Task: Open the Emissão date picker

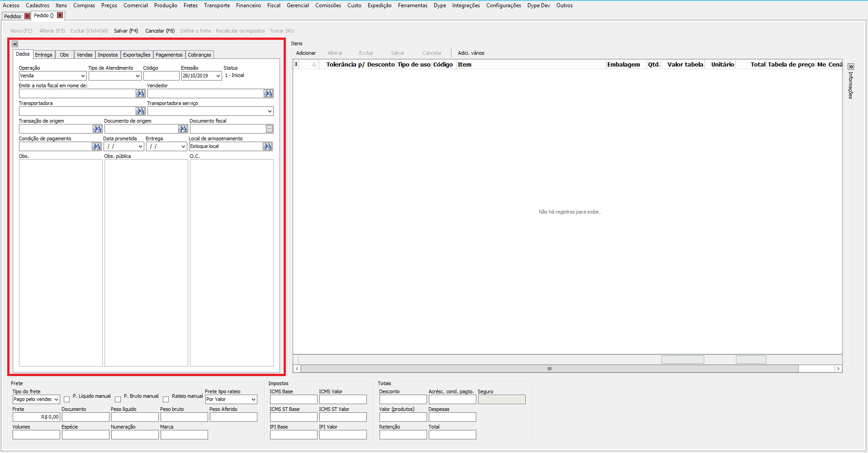Action: [218, 76]
